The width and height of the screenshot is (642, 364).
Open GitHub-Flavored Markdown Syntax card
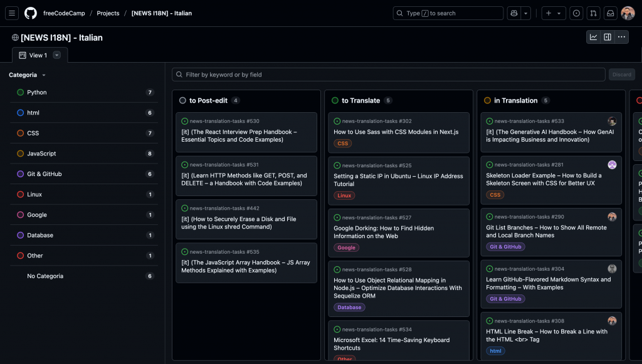click(x=551, y=284)
